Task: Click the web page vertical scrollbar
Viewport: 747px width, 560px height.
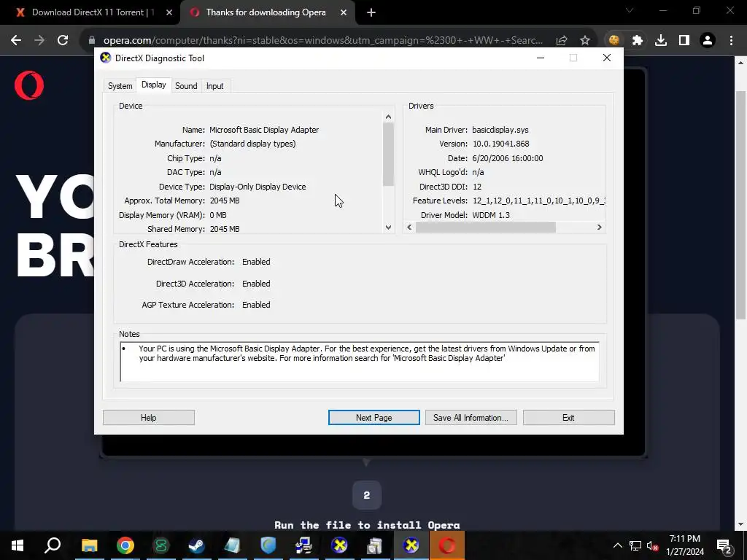Action: pos(741,205)
